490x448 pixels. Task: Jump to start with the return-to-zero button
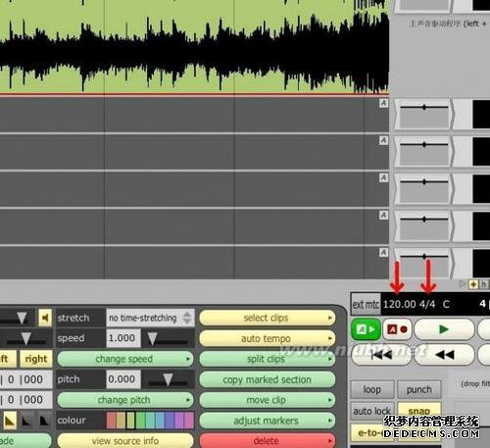[x=381, y=355]
